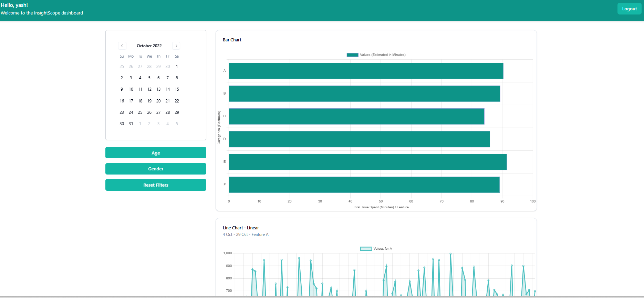Select October 31 on the calendar
Viewport: 644px width, 298px height.
131,124
